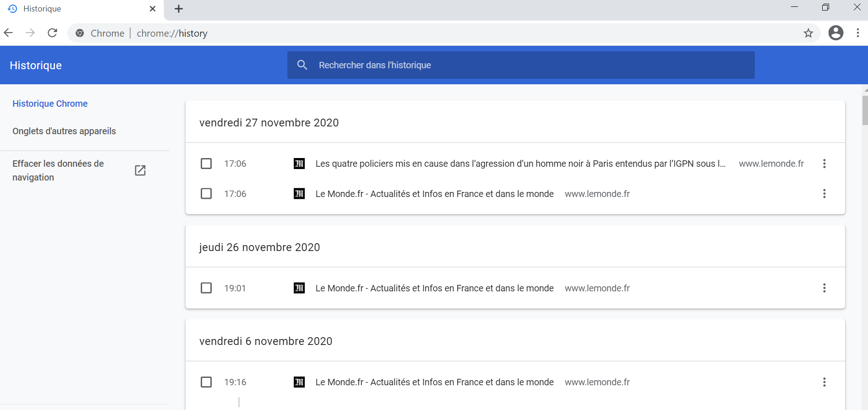Screen dimensions: 868x410
Task: Focus the Rechercher dans l'historique field
Action: pos(521,65)
